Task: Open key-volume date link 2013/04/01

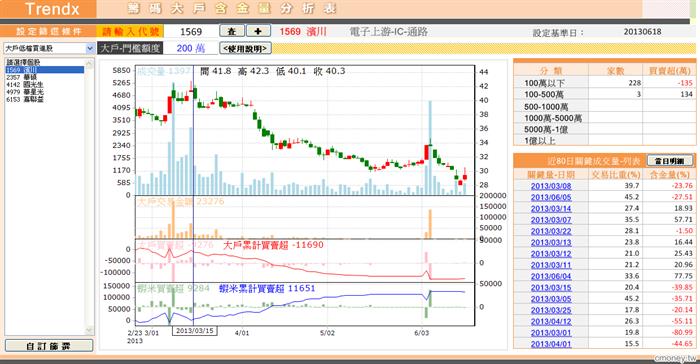Action: coord(551,344)
